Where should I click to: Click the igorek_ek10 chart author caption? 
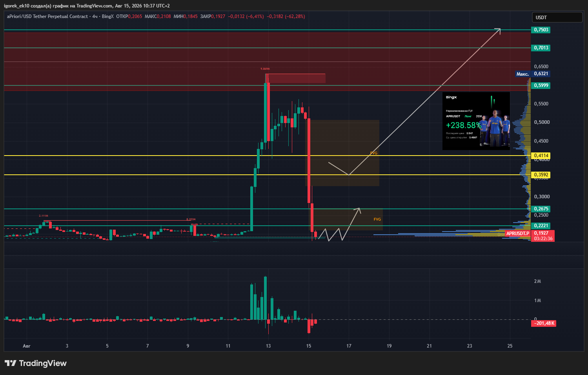point(87,6)
